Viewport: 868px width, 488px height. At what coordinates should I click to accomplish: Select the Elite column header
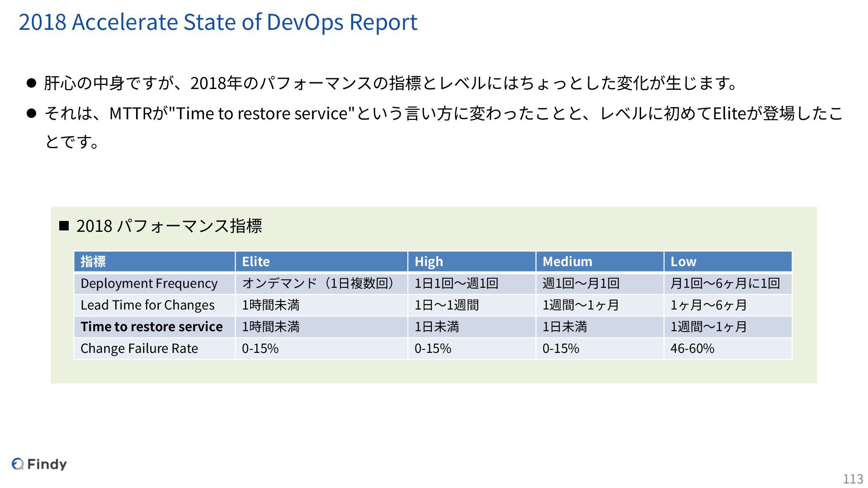point(256,262)
